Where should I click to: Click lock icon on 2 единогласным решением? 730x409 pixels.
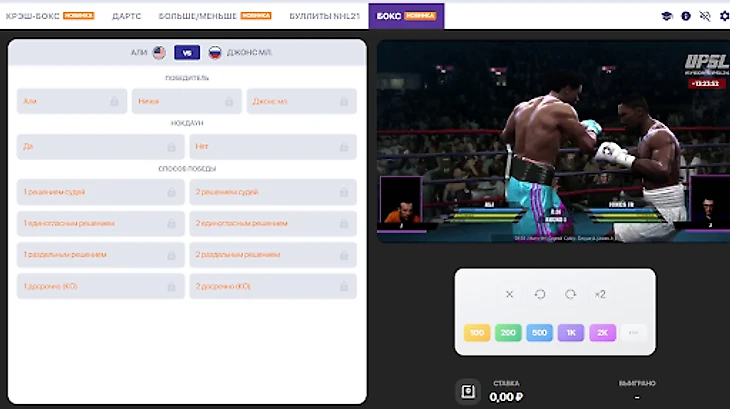(x=344, y=224)
